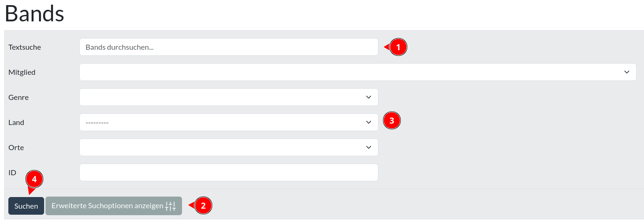This screenshot has width=644, height=224.
Task: Open the Orte select box
Action: point(229,147)
